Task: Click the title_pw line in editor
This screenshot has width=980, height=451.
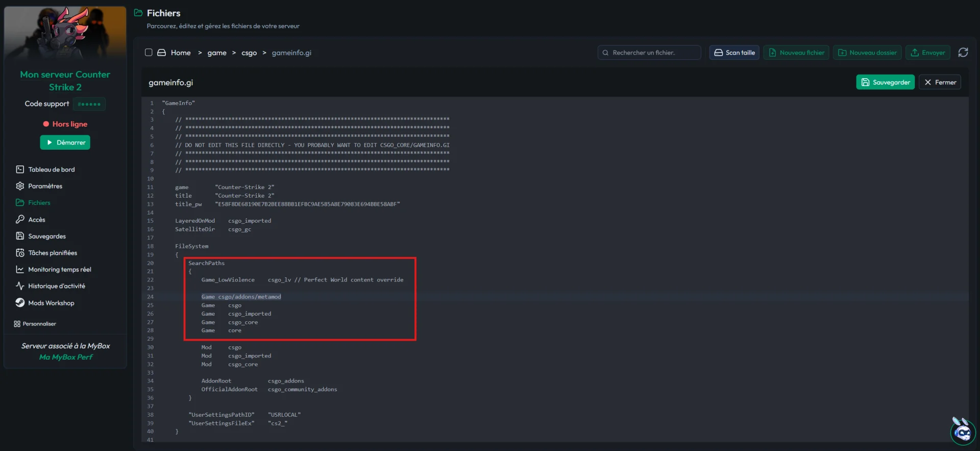Action: pyautogui.click(x=287, y=204)
